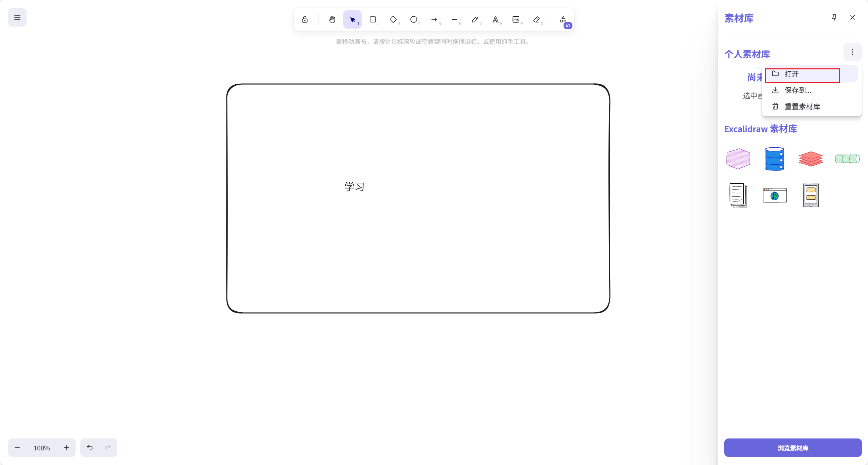The width and height of the screenshot is (868, 465).
Task: Open the personal library three-dot menu
Action: click(853, 52)
